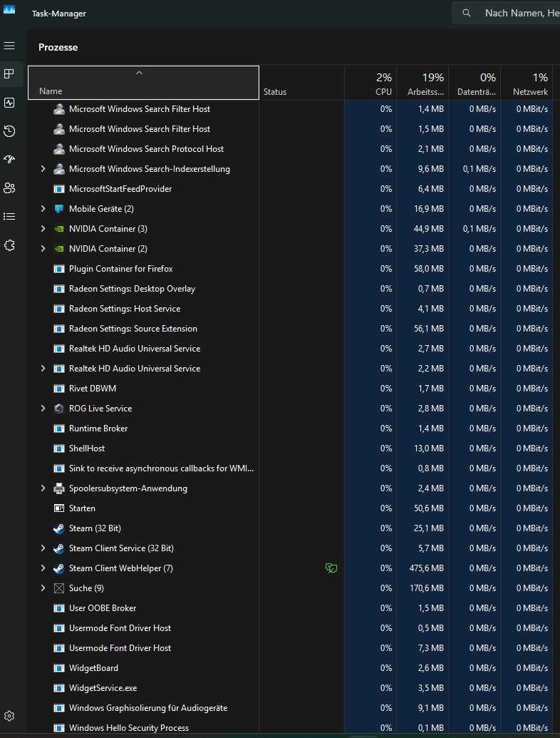Sort by the Arbeitsspeicher column header
560x738 pixels.
point(422,83)
